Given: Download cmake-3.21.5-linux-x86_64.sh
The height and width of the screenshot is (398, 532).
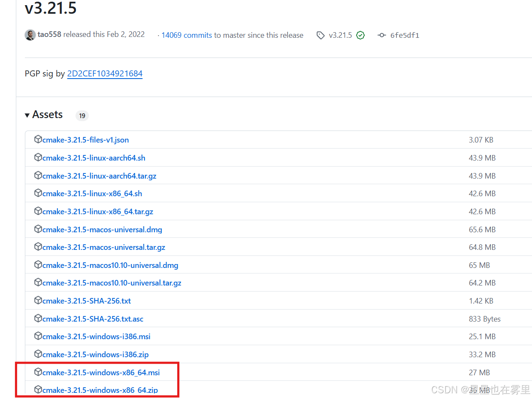Looking at the screenshot, I should click(92, 193).
